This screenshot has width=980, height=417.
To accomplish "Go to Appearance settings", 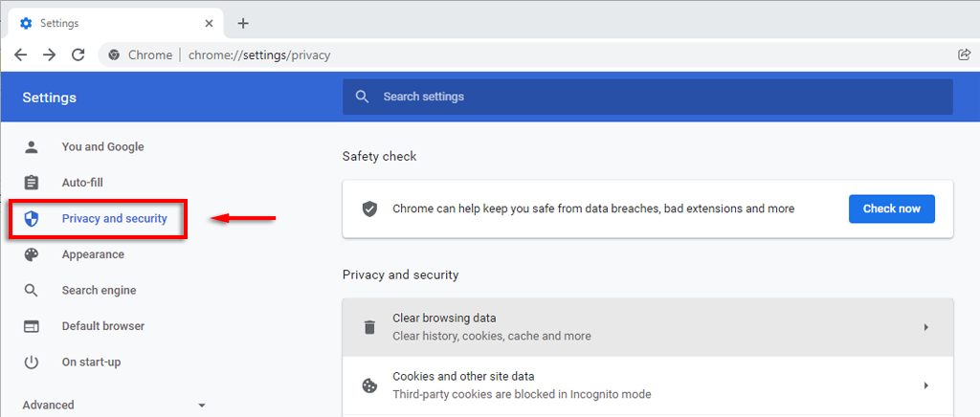I will 93,254.
